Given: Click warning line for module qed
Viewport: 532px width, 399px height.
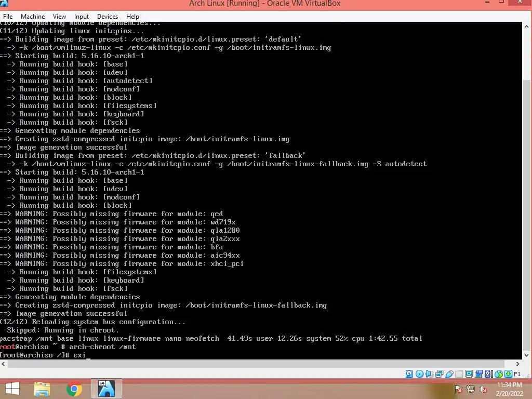Looking at the screenshot, I should 112,214.
